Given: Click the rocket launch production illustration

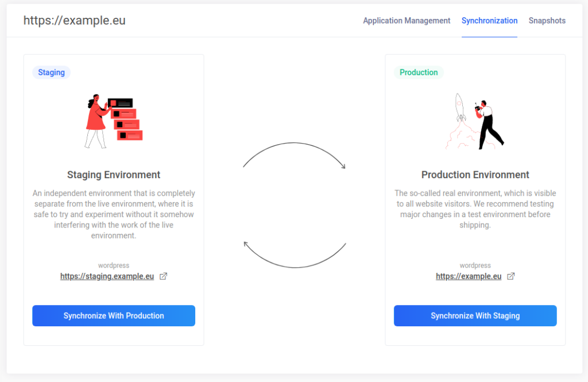Looking at the screenshot, I should (x=475, y=121).
